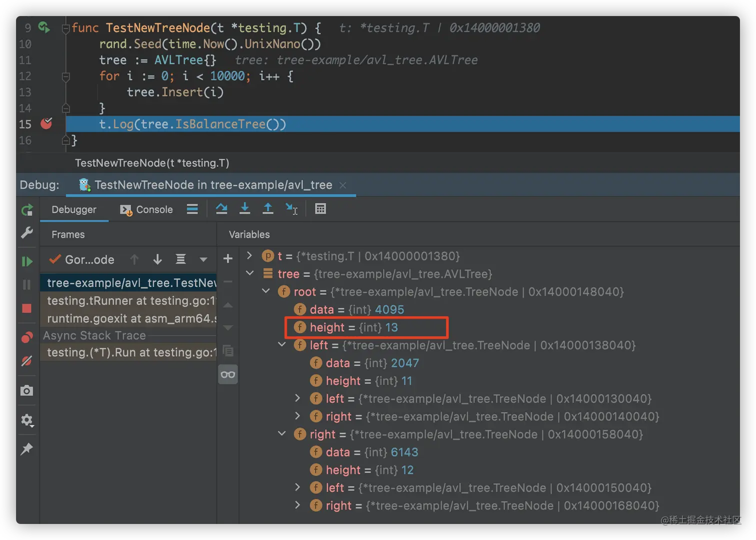Collapse right node 0x14000158040
Screen dimensions: 756x540
[282, 434]
